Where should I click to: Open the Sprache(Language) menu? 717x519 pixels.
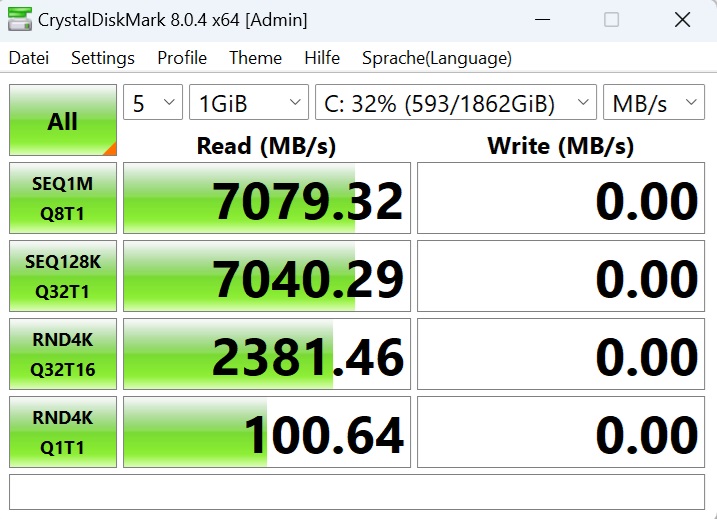click(437, 58)
